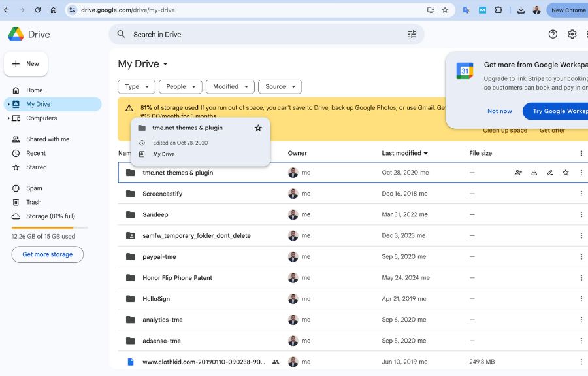The height and width of the screenshot is (376, 588).
Task: Click the Chrome reload page icon
Action: coord(37,10)
